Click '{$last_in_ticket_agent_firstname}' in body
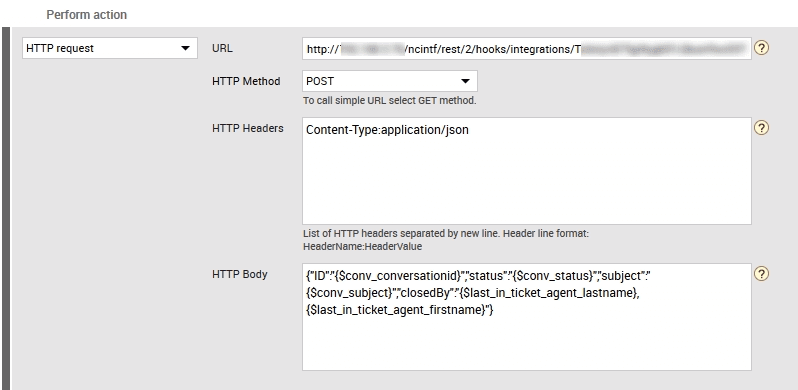Viewport: 798px width, 390px height. click(396, 310)
